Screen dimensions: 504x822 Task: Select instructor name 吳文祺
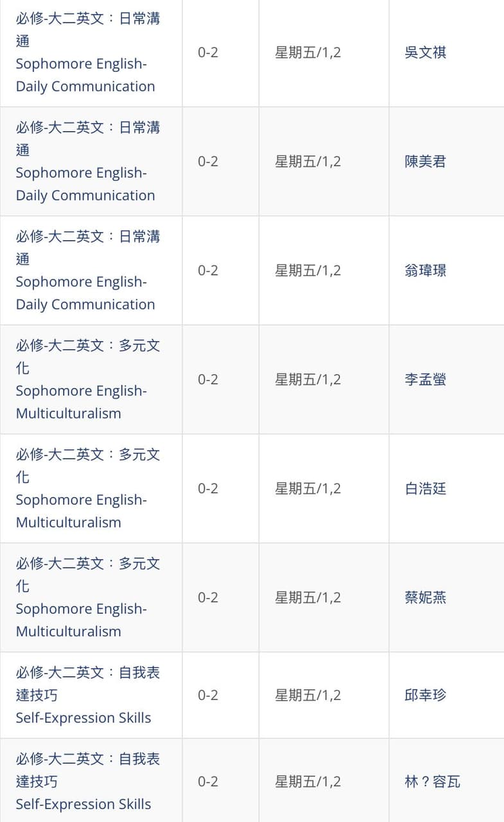[425, 53]
